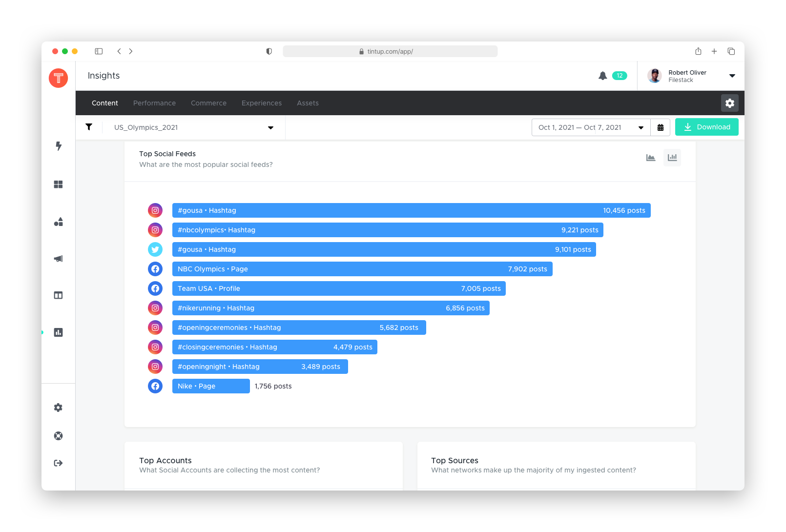Expand the US_Olympics_2021 dropdown

tap(270, 128)
